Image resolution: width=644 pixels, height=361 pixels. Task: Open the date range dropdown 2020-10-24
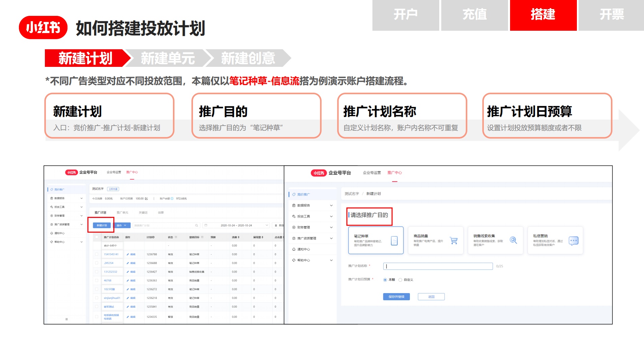237,225
